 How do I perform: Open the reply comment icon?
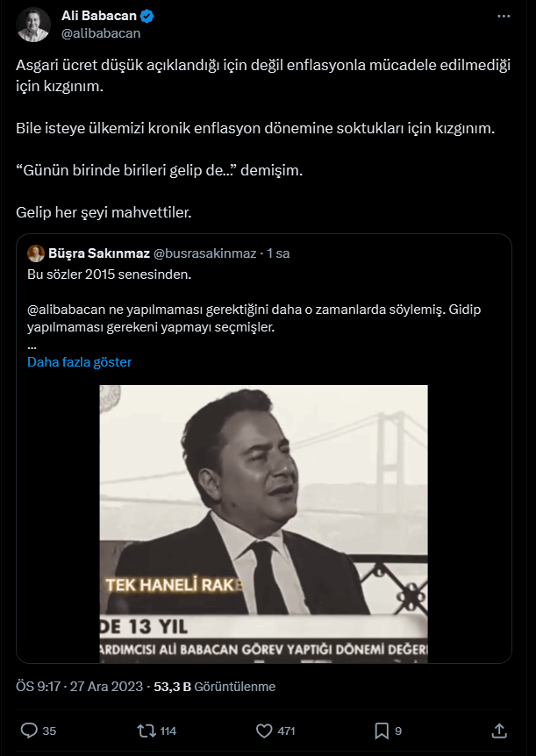click(x=29, y=731)
